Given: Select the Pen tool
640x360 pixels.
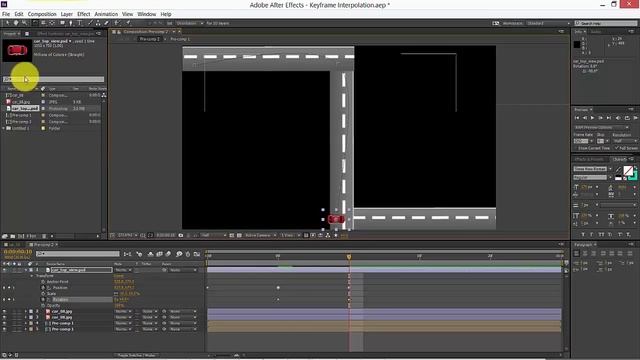Looking at the screenshot, I should click(71, 23).
